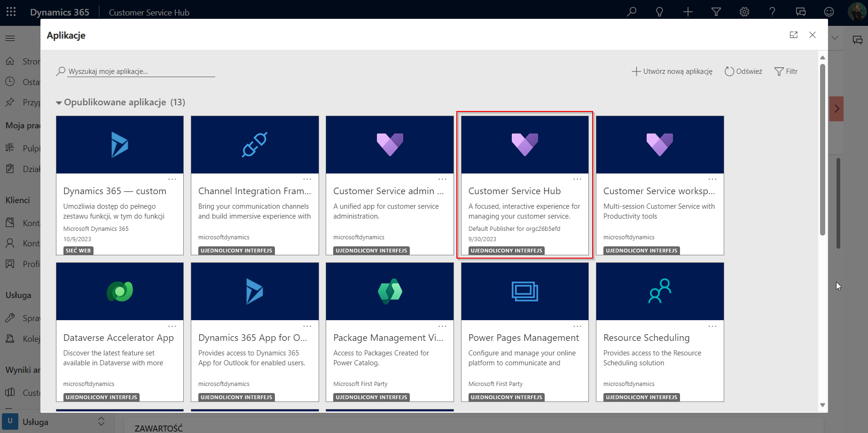Collapse Opublikowane aplikacje section
Viewport: 868px width, 433px height.
[59, 102]
